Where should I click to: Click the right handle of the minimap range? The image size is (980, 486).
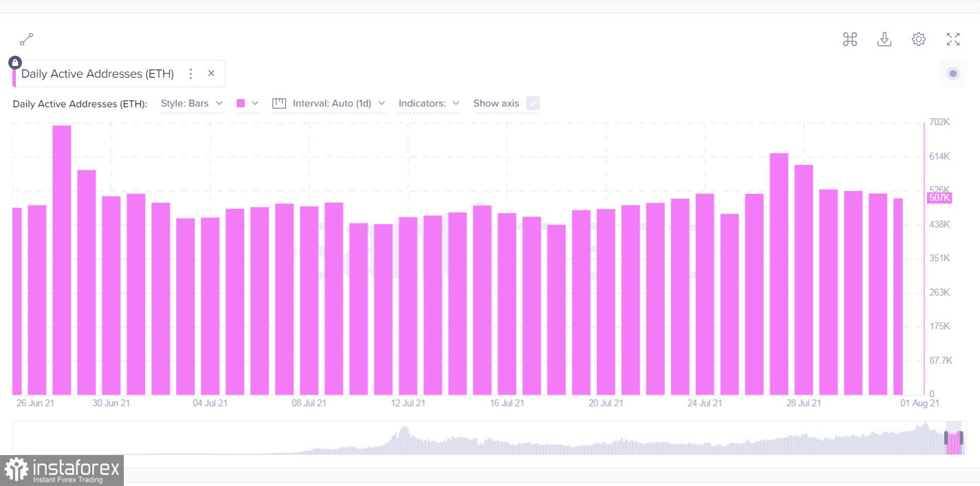[x=961, y=438]
